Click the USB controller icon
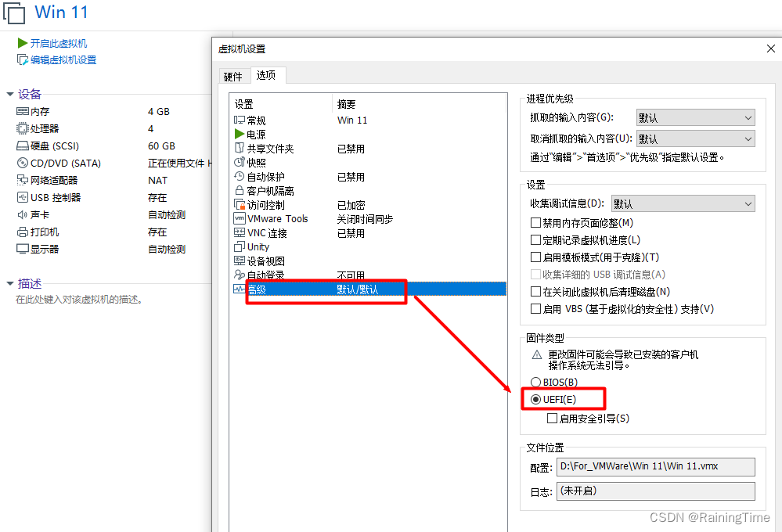Image resolution: width=782 pixels, height=532 pixels. (23, 197)
